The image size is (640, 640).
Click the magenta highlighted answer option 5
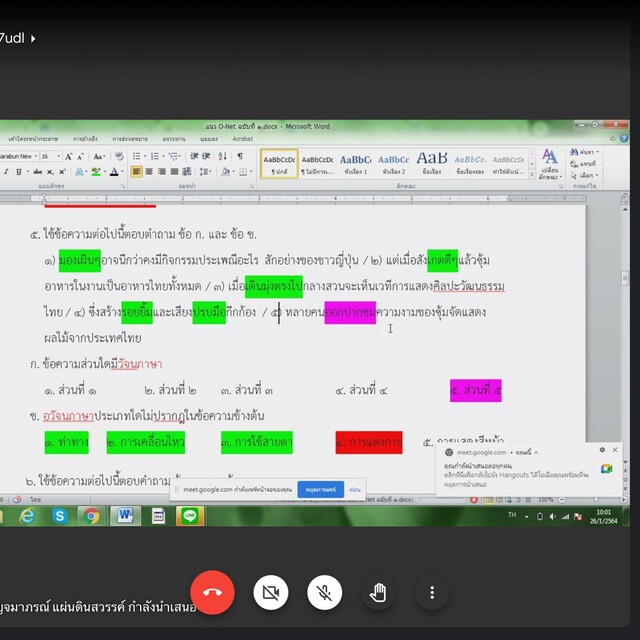tap(475, 390)
